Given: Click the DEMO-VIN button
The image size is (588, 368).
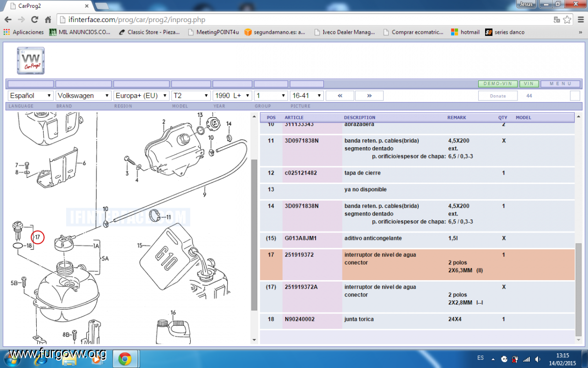Looking at the screenshot, I should 497,84.
